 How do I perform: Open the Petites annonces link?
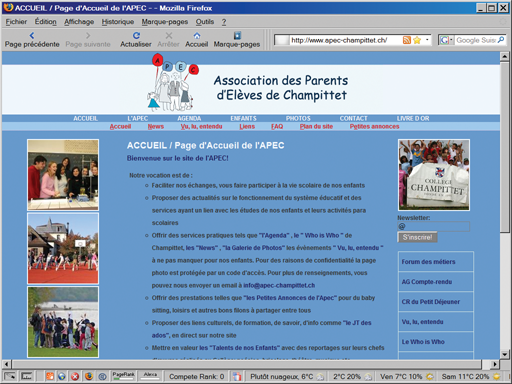tap(374, 126)
